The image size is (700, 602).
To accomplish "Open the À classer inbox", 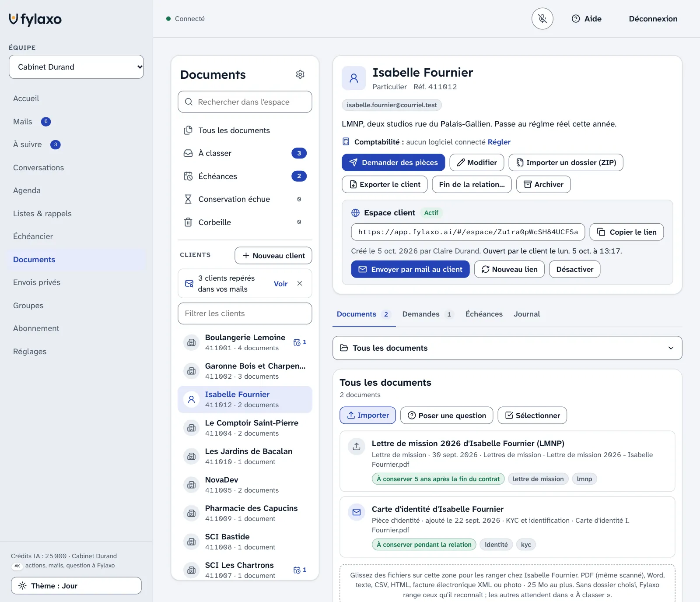I will 245,153.
